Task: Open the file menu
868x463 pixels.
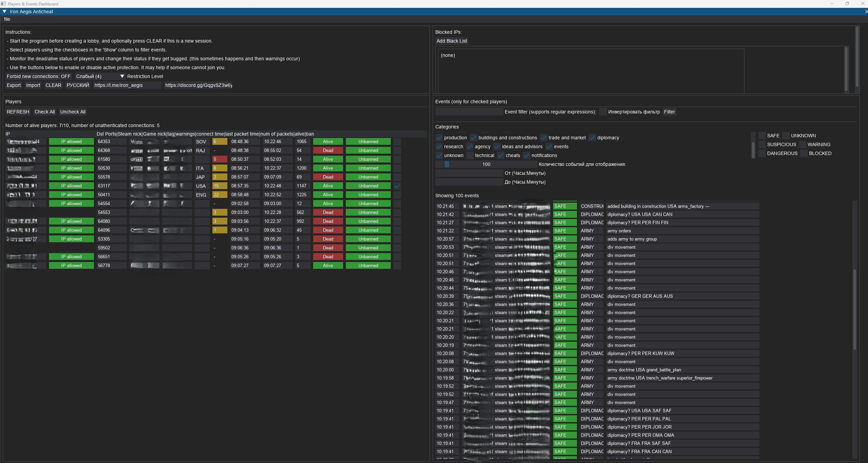Action: (x=7, y=19)
